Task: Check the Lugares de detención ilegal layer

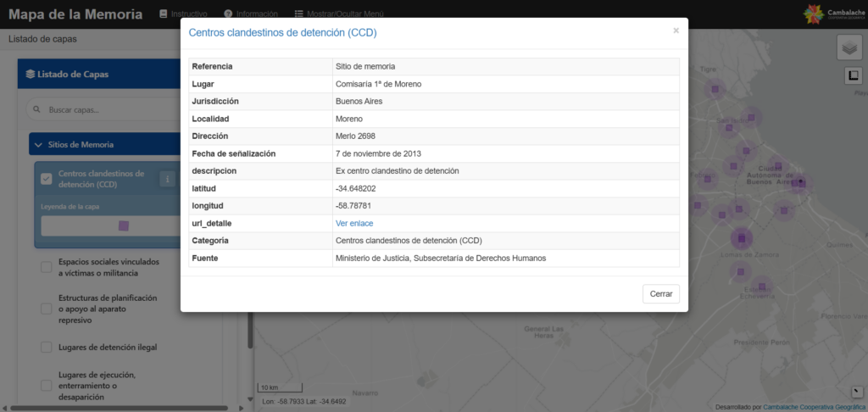Action: 47,347
